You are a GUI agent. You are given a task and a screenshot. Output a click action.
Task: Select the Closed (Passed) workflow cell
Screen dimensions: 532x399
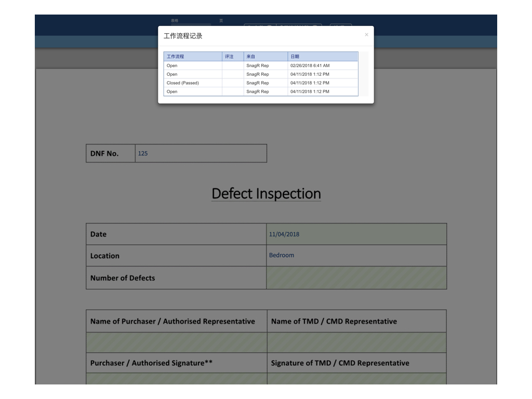point(193,83)
